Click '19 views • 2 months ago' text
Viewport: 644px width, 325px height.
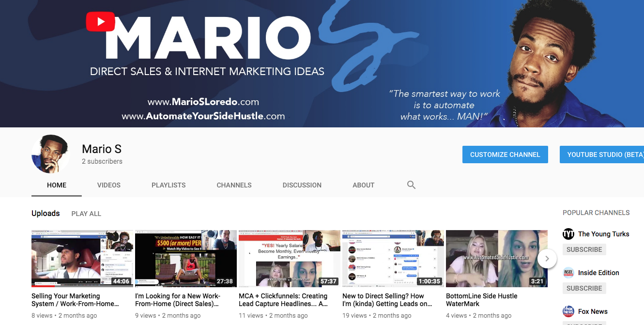click(377, 315)
